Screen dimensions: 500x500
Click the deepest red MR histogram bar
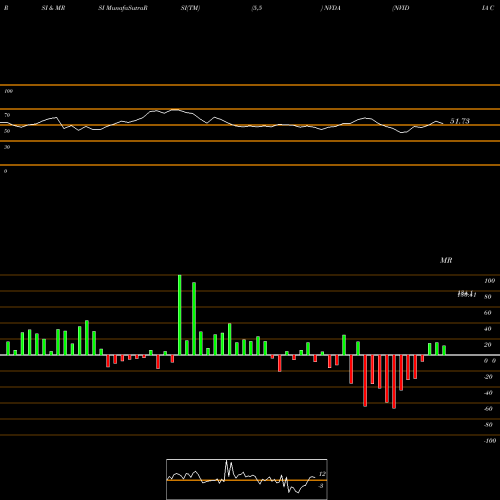[x=394, y=382]
